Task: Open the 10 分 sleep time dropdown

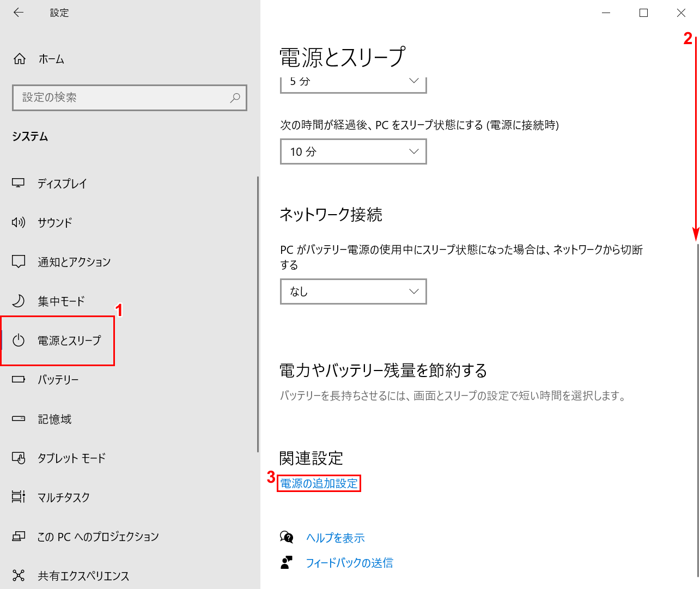Action: 354,151
